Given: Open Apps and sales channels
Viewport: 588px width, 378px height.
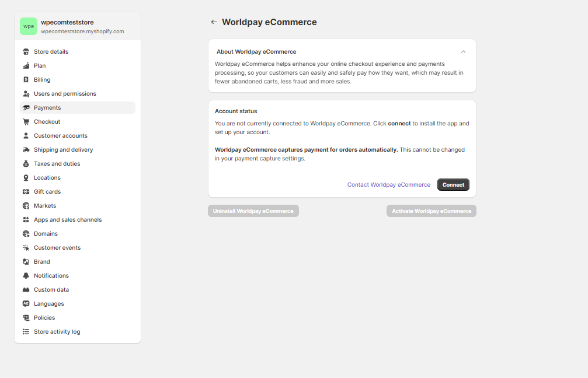Looking at the screenshot, I should click(x=68, y=220).
